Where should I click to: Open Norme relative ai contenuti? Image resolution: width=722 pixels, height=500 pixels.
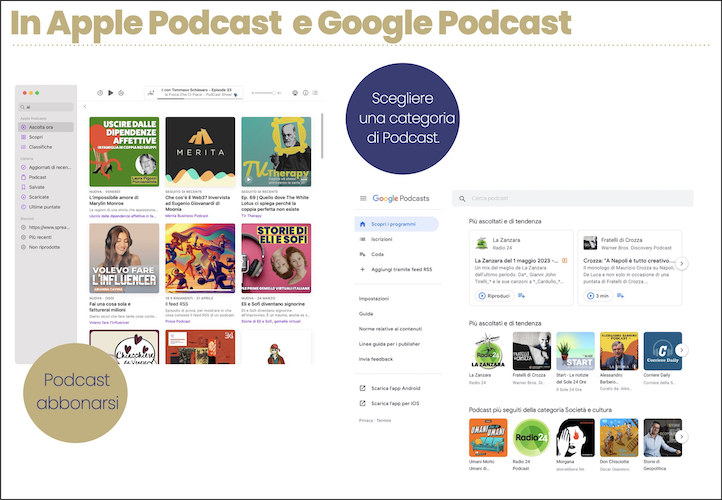click(390, 329)
